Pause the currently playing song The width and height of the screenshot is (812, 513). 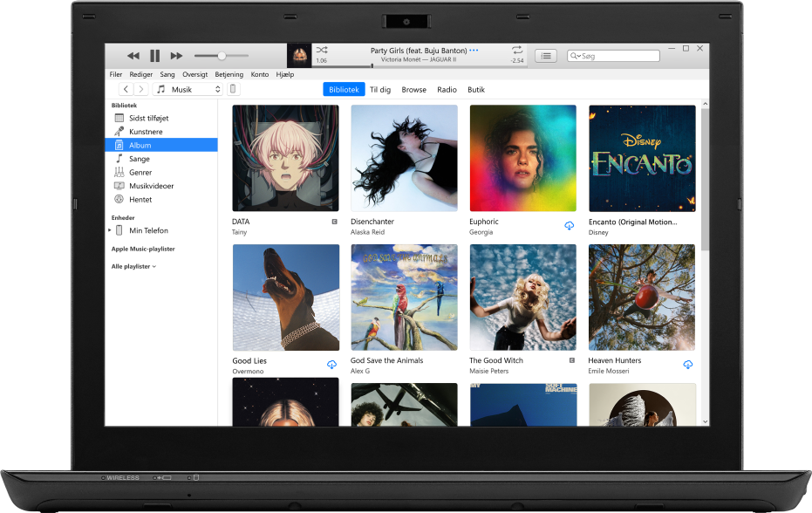click(x=154, y=55)
